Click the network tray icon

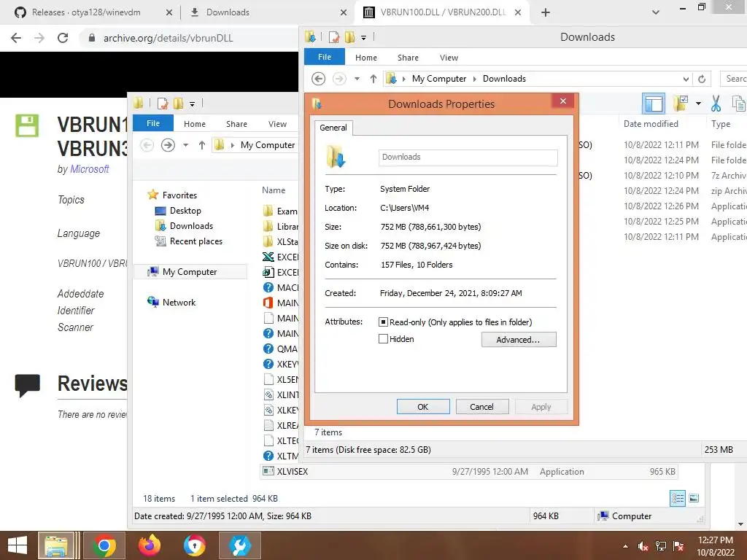[661, 546]
